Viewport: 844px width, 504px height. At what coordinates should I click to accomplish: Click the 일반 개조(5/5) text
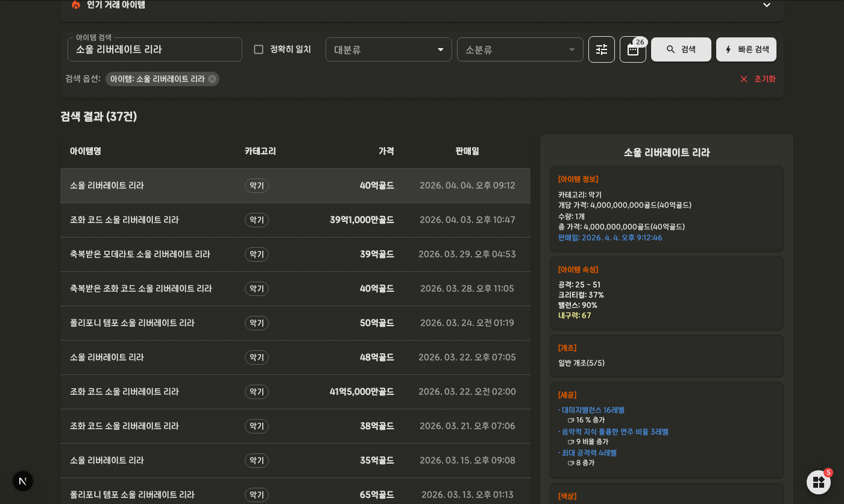pyautogui.click(x=581, y=363)
